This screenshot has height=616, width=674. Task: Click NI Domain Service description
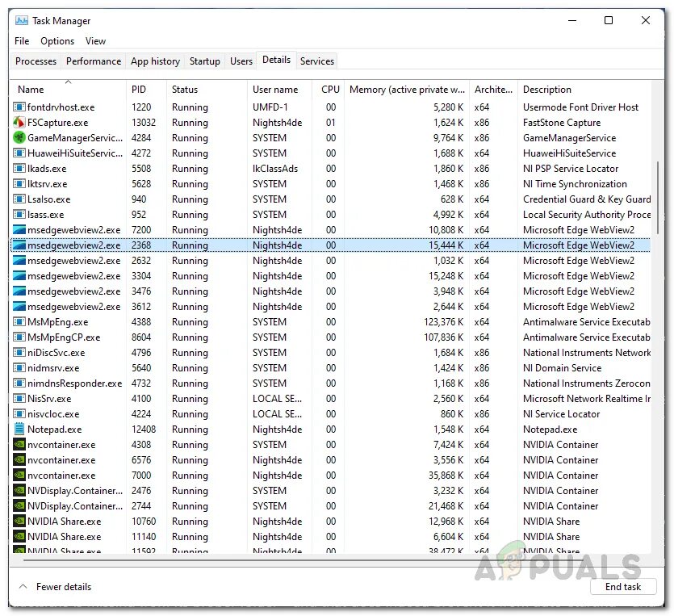[x=562, y=367]
